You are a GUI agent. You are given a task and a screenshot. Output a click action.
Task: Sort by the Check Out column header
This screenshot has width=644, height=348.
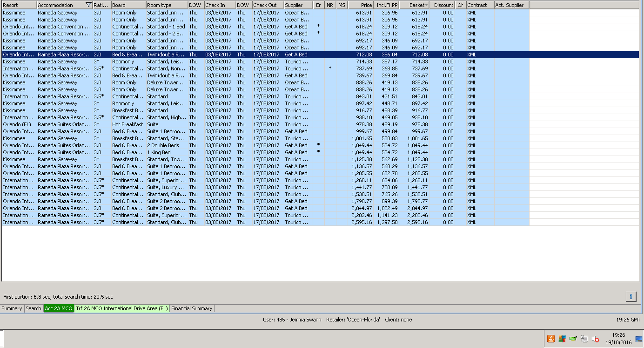[268, 5]
